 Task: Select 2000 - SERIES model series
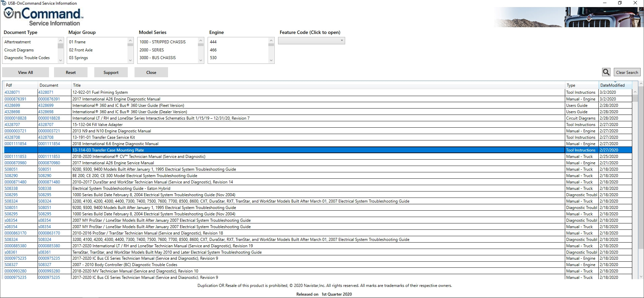pos(152,50)
